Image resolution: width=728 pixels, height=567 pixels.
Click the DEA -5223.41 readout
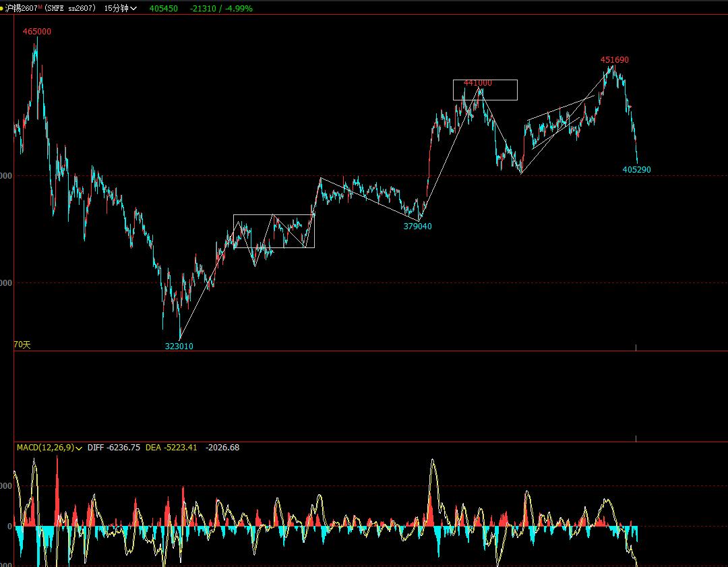pos(171,448)
